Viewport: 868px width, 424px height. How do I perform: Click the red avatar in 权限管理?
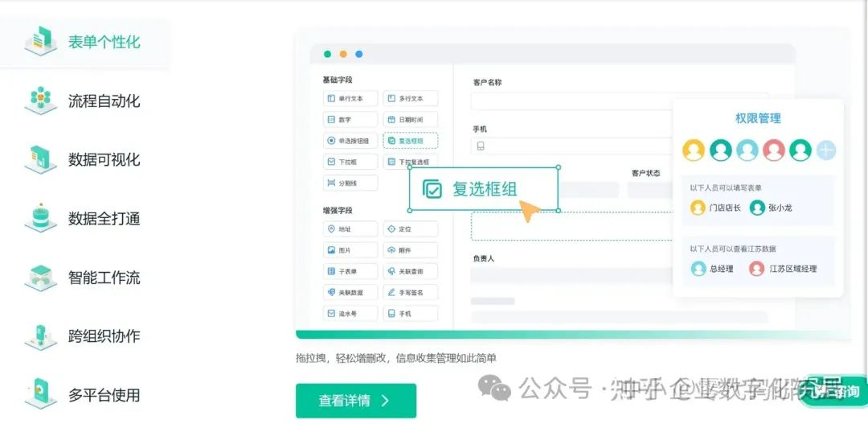coord(774,150)
